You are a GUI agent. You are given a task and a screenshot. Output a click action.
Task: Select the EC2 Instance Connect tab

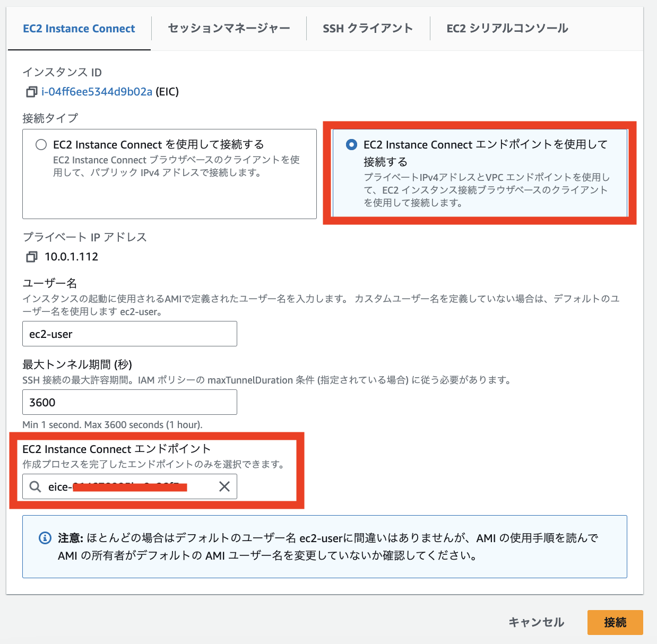[79, 28]
